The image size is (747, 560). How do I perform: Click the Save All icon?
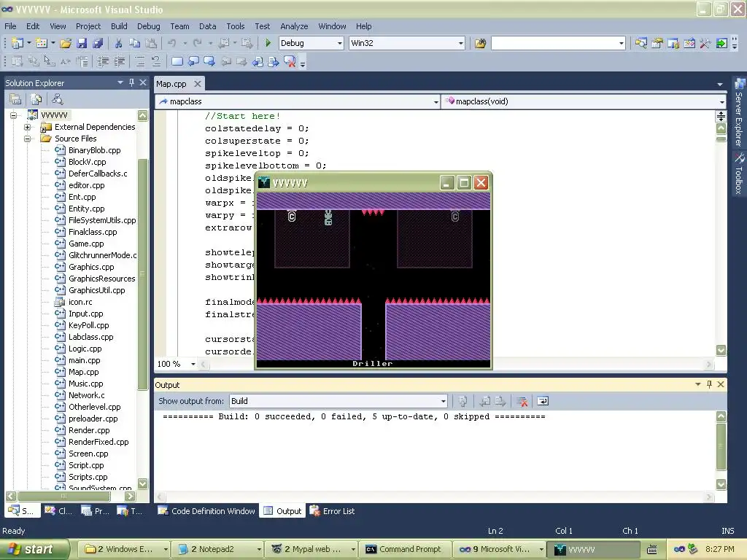point(98,43)
